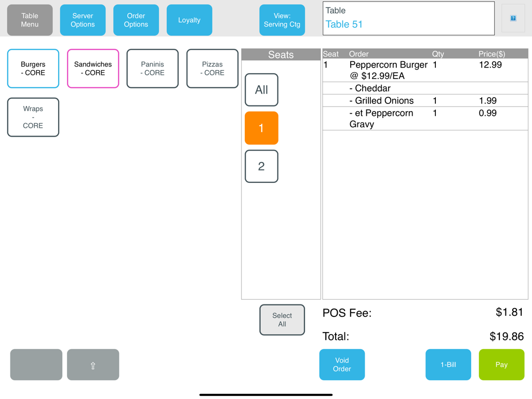Select the Peppercorn Burger order line
The image size is (532, 399).
[389, 70]
